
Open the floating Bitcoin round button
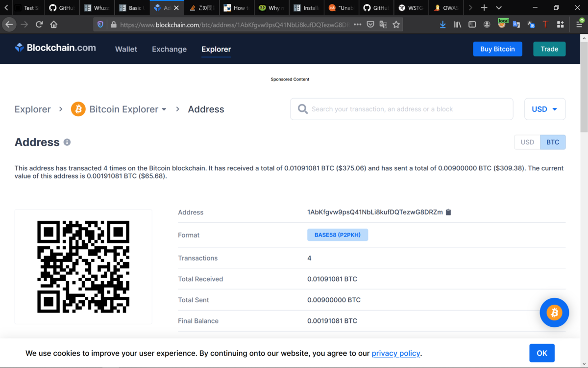point(554,313)
